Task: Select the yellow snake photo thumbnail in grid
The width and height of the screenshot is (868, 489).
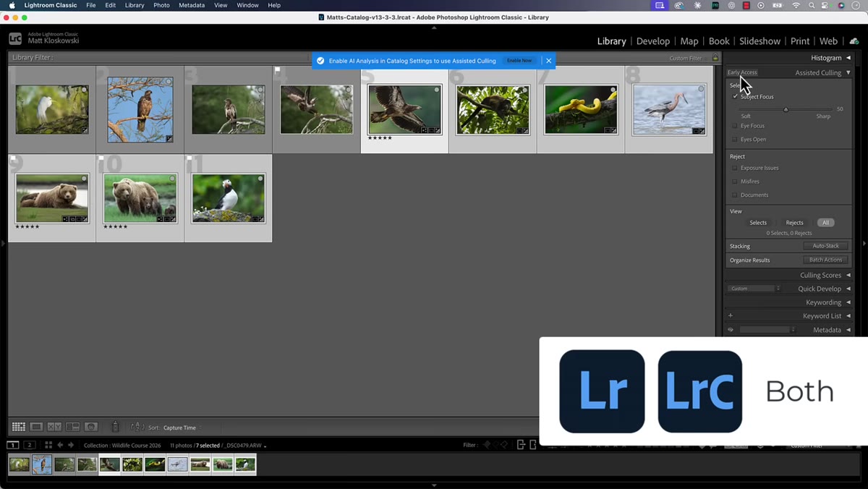Action: coord(581,109)
